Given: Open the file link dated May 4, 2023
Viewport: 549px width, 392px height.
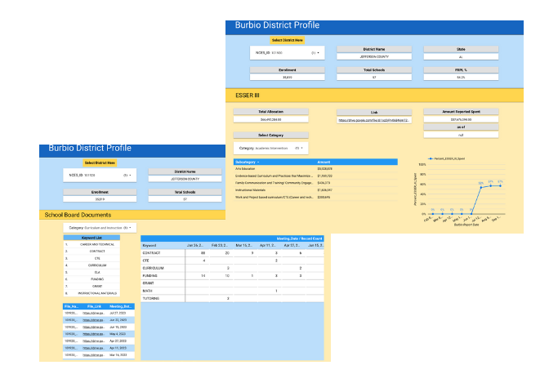Looking at the screenshot, I should coord(93,334).
